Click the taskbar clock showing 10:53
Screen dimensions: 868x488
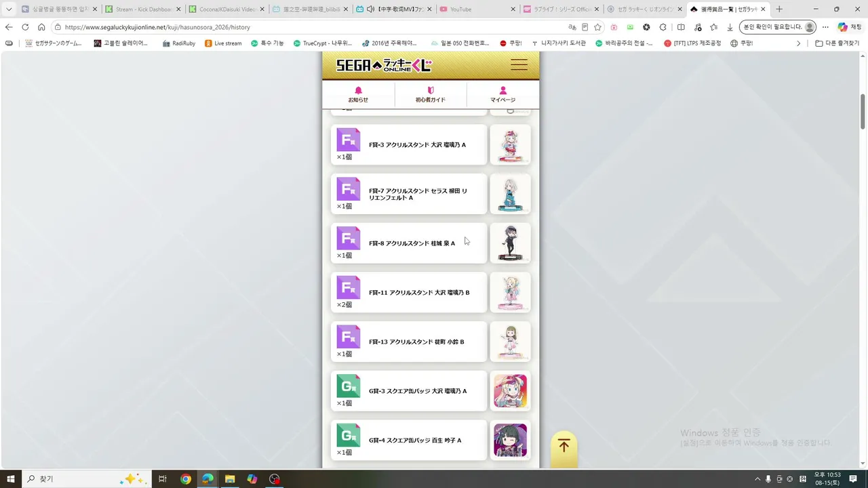(827, 479)
